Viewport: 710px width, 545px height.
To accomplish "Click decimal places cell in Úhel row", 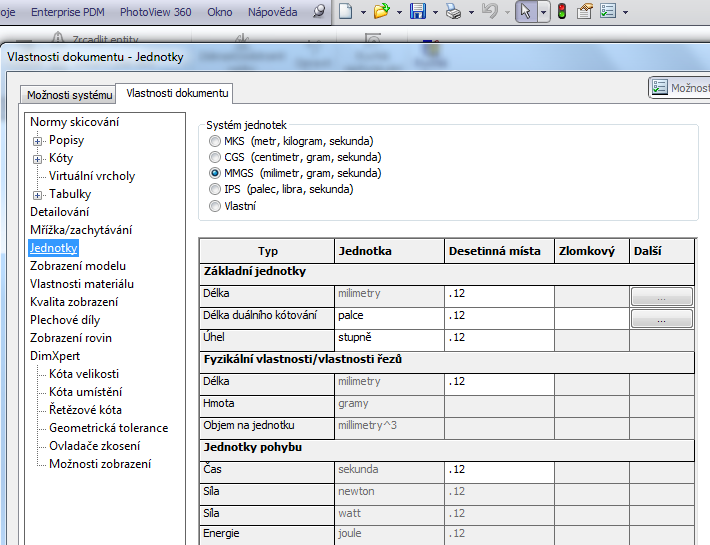I will (x=499, y=340).
